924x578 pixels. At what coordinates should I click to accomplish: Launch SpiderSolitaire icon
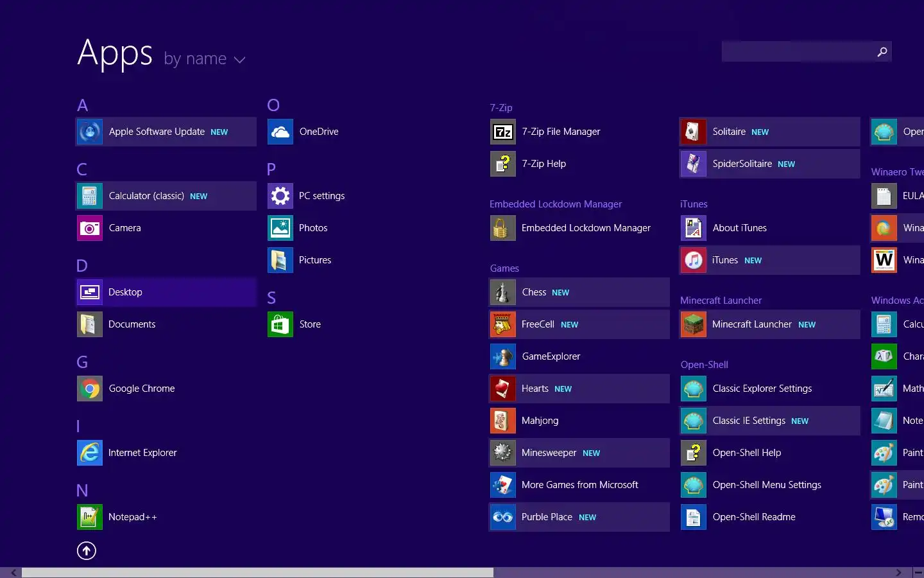(x=694, y=164)
